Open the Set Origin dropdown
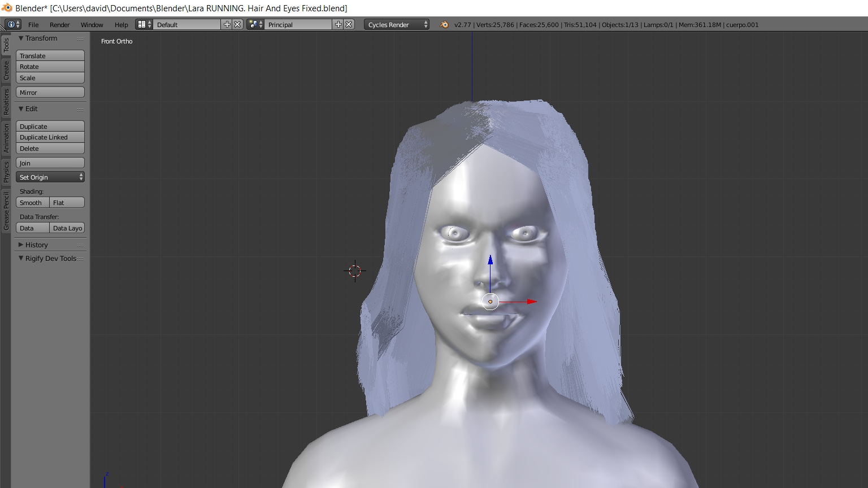This screenshot has width=868, height=488. [x=50, y=177]
